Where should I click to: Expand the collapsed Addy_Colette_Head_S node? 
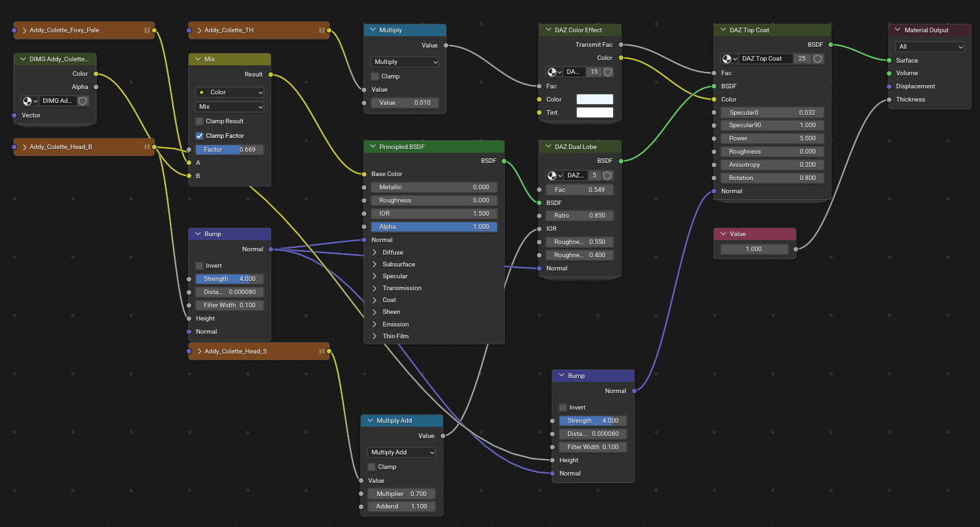tap(197, 352)
